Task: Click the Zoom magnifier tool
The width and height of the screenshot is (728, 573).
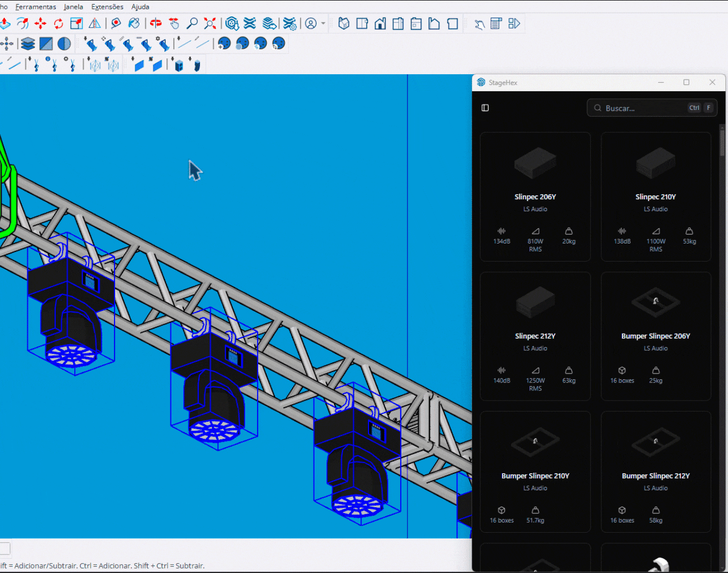Action: pos(192,23)
